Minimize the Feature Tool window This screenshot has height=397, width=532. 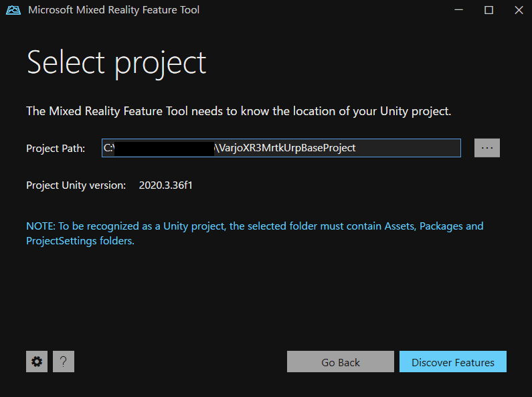tap(458, 10)
